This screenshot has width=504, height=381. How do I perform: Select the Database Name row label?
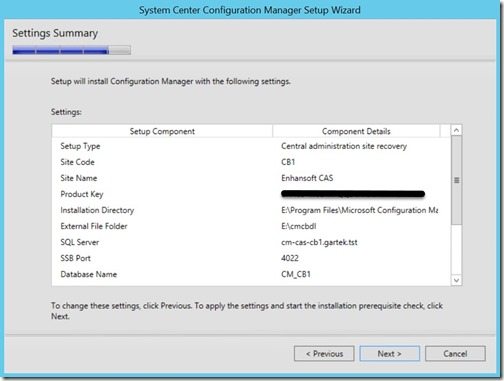[x=88, y=274]
